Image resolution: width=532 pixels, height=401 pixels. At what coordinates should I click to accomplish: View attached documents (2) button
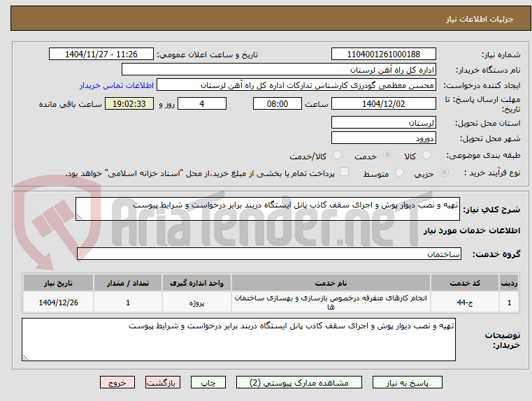(299, 382)
